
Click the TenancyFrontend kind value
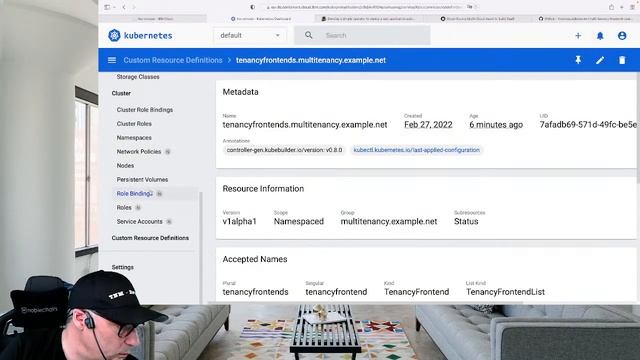click(x=416, y=292)
